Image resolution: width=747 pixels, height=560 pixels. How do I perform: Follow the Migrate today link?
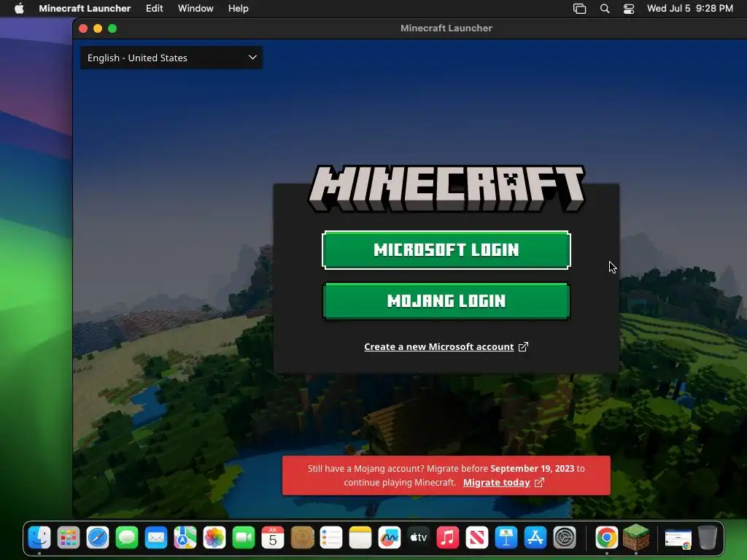(x=496, y=483)
